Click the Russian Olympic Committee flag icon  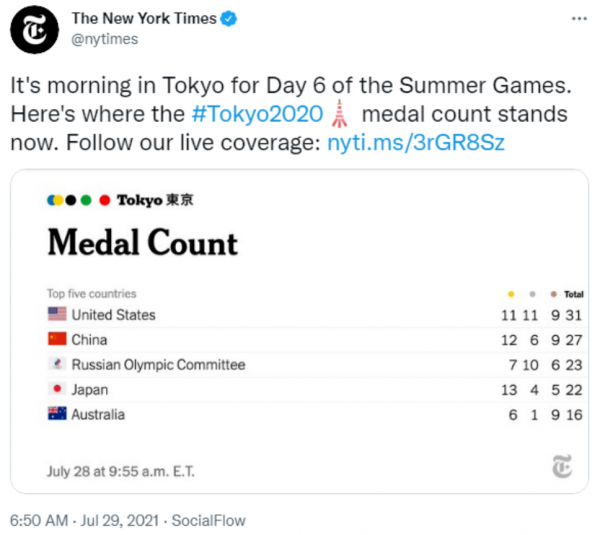(x=57, y=365)
